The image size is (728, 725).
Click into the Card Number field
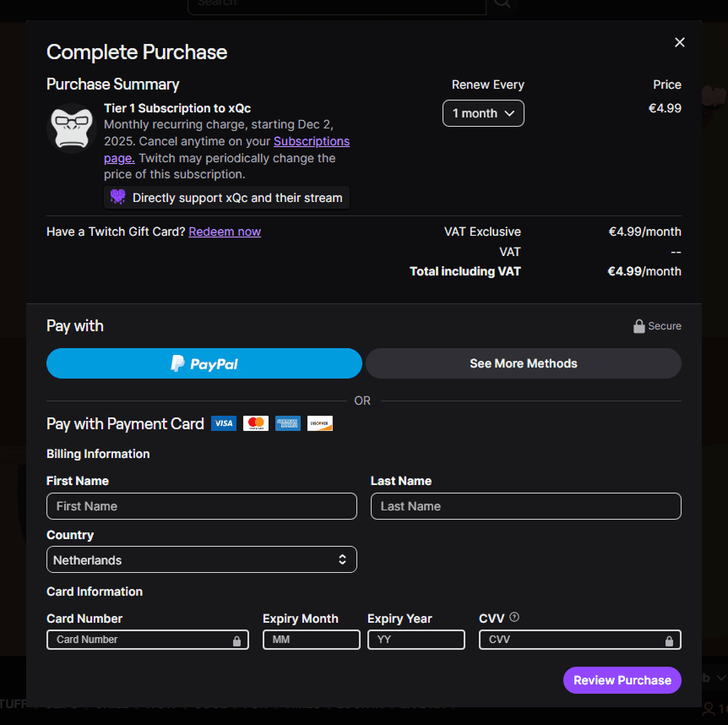(x=139, y=640)
